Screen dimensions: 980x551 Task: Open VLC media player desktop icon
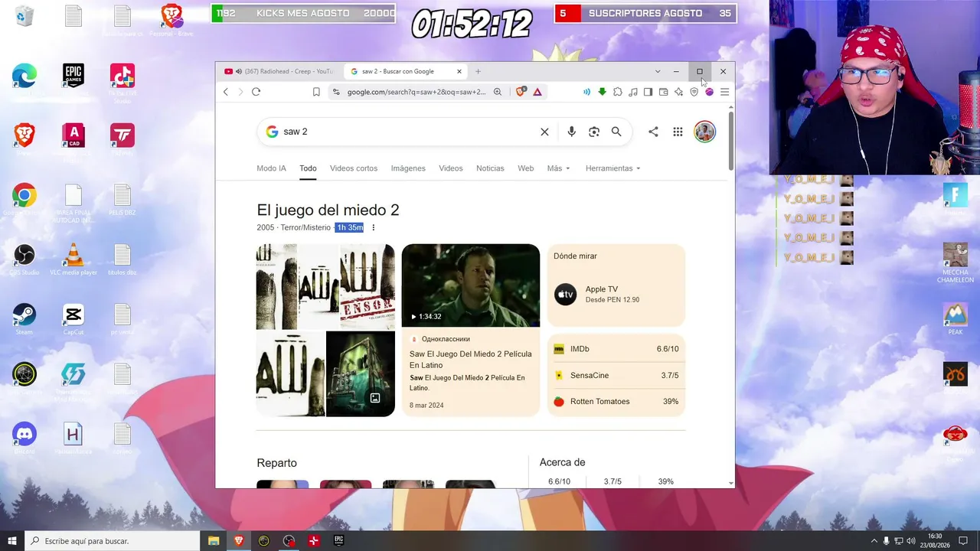point(73,259)
